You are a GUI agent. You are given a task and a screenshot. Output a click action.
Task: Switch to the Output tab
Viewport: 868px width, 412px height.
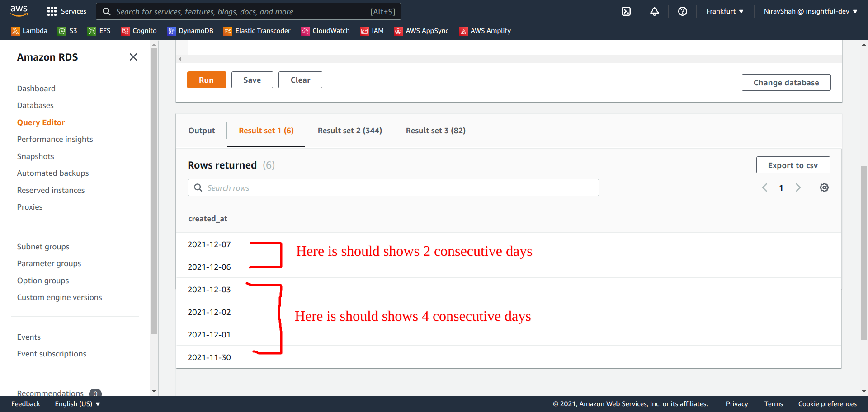pos(202,131)
